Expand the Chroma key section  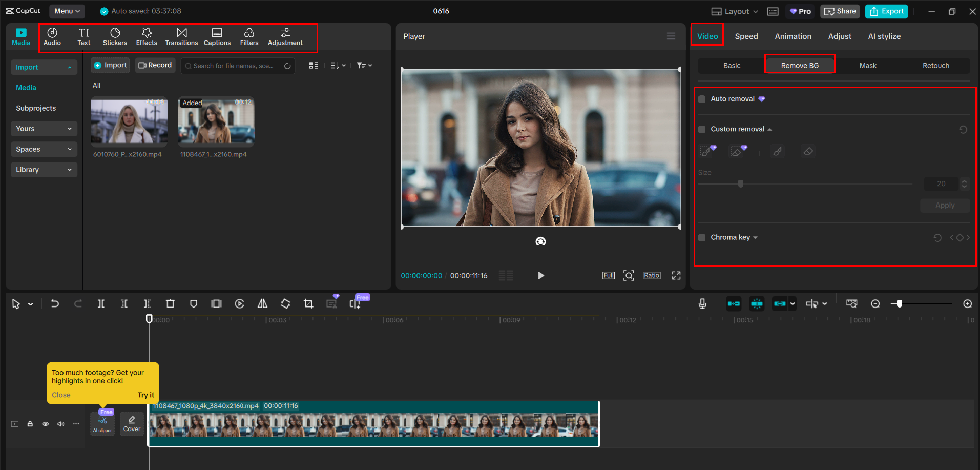pyautogui.click(x=754, y=237)
